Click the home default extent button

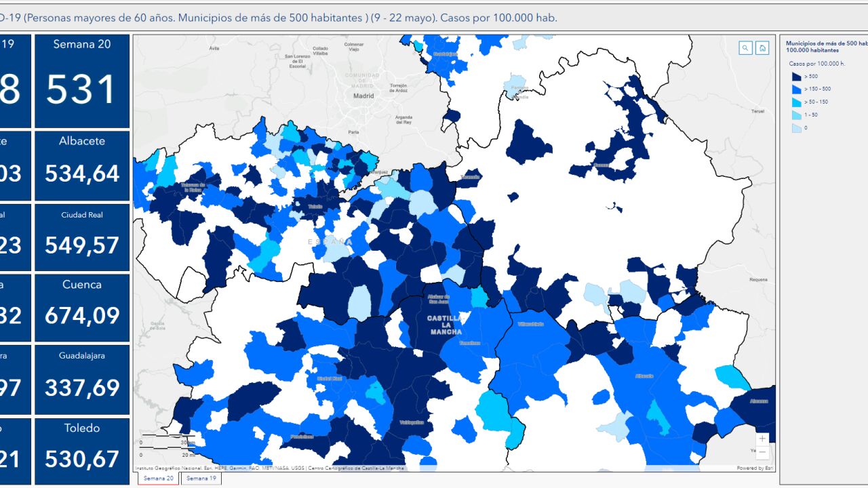coord(762,47)
